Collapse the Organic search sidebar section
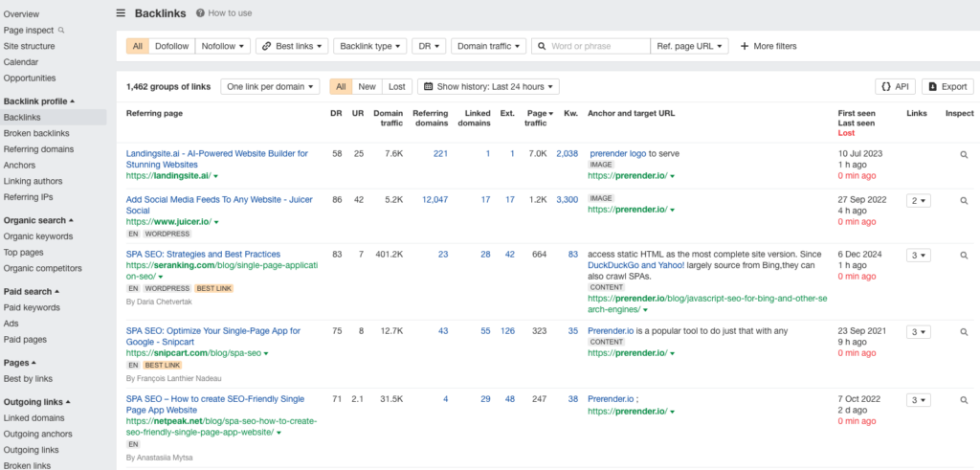Screen dimensions: 980x470 point(38,220)
